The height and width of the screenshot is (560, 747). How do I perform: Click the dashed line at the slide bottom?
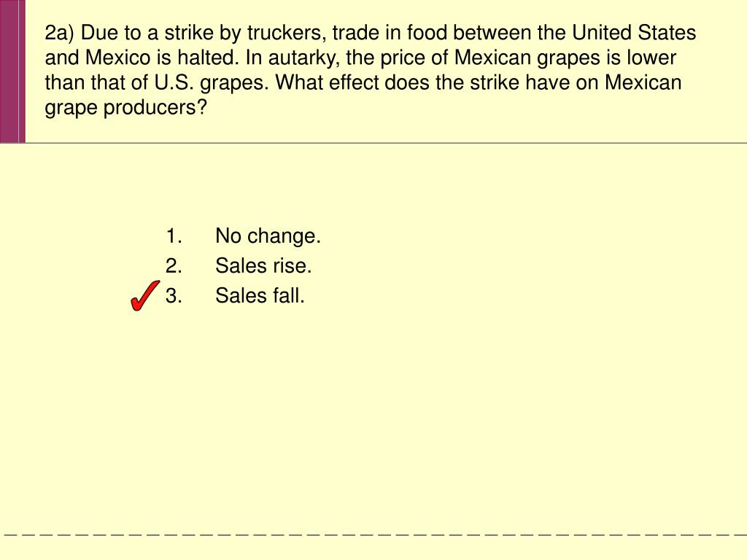coord(373,534)
